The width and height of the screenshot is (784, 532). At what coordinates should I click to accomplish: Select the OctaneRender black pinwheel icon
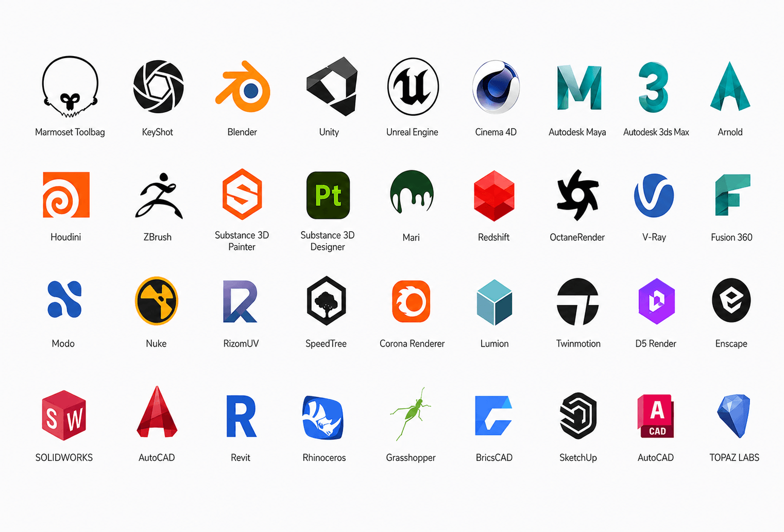tap(577, 195)
